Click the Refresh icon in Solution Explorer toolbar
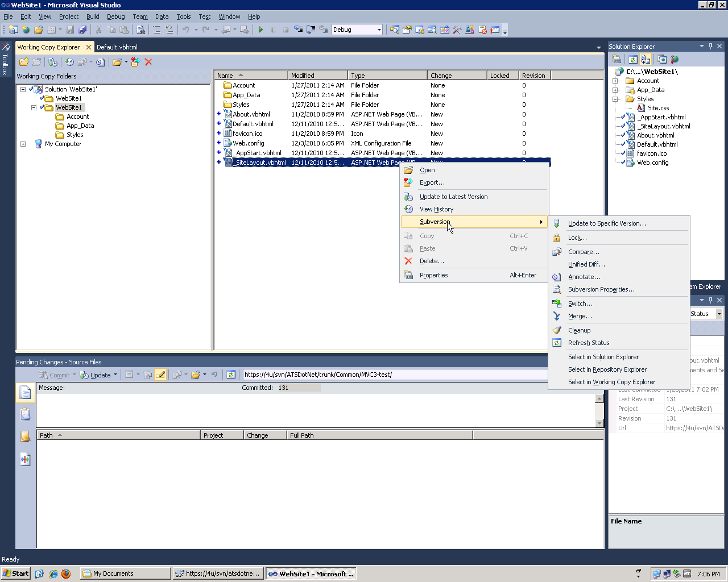 pyautogui.click(x=633, y=59)
